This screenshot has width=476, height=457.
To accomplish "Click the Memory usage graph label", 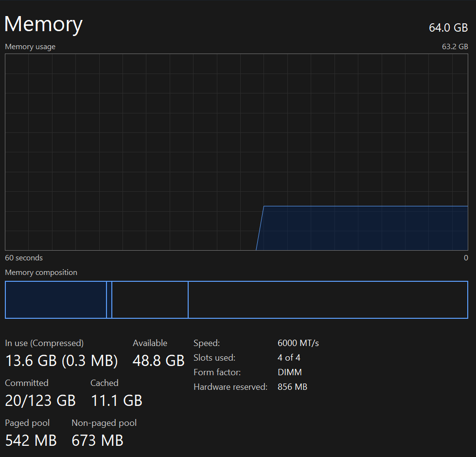I will point(30,47).
